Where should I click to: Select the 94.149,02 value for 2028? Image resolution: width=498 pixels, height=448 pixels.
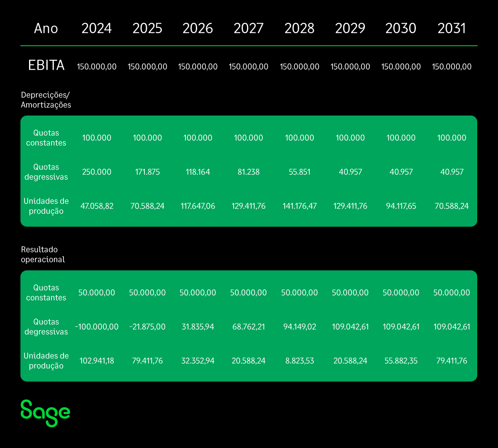tap(299, 327)
